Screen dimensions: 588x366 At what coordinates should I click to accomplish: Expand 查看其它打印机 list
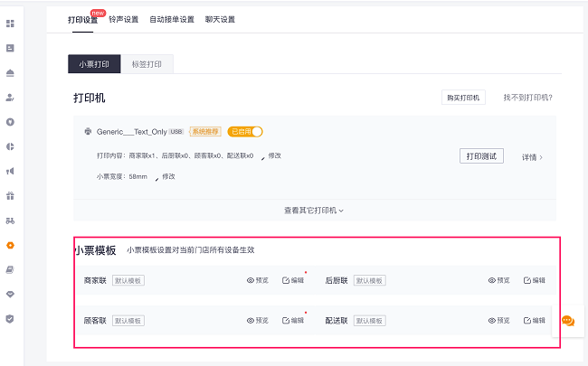[x=314, y=210]
